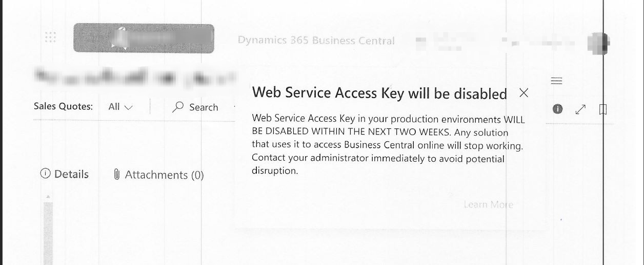
Task: Switch to the Attachments (0) tab
Action: pyautogui.click(x=158, y=175)
